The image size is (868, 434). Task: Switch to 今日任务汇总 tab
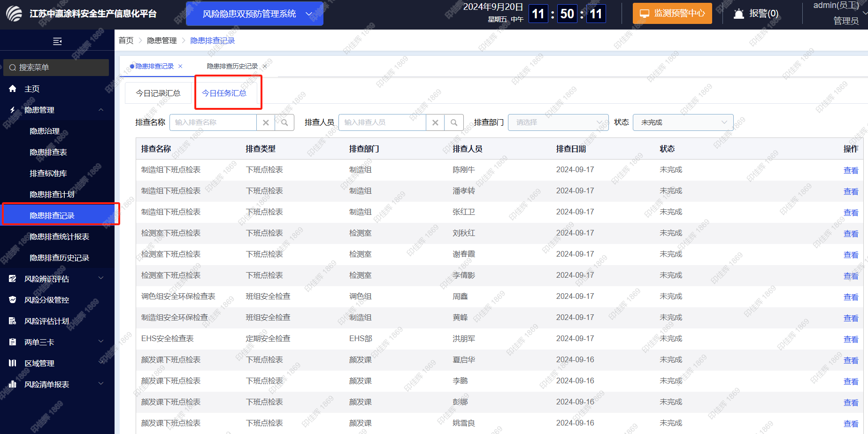coord(224,93)
